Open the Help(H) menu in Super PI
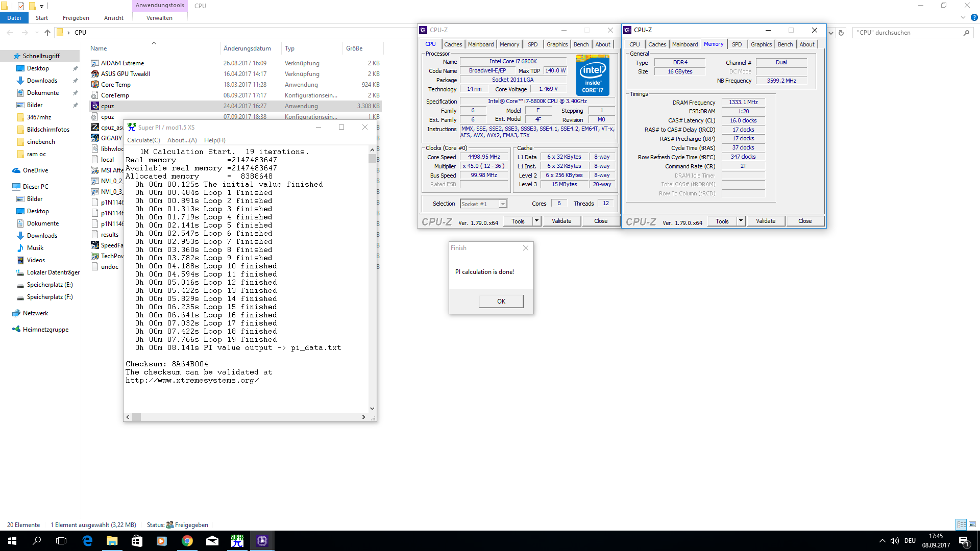980x551 pixels. (214, 140)
